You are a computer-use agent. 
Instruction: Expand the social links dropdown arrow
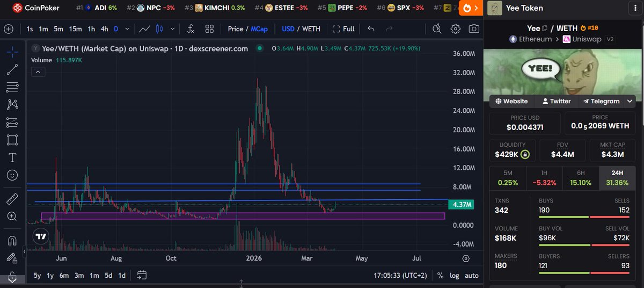630,101
